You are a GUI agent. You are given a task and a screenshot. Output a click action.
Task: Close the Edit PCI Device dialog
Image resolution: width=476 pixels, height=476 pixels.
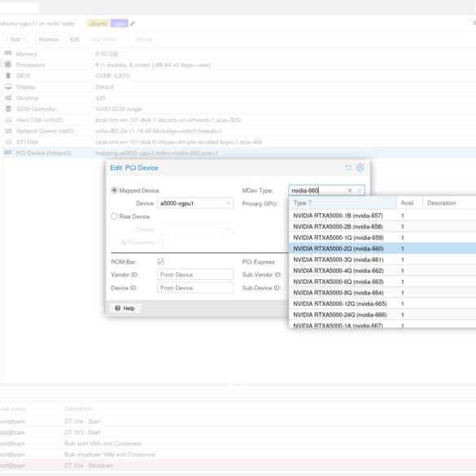[x=360, y=168]
